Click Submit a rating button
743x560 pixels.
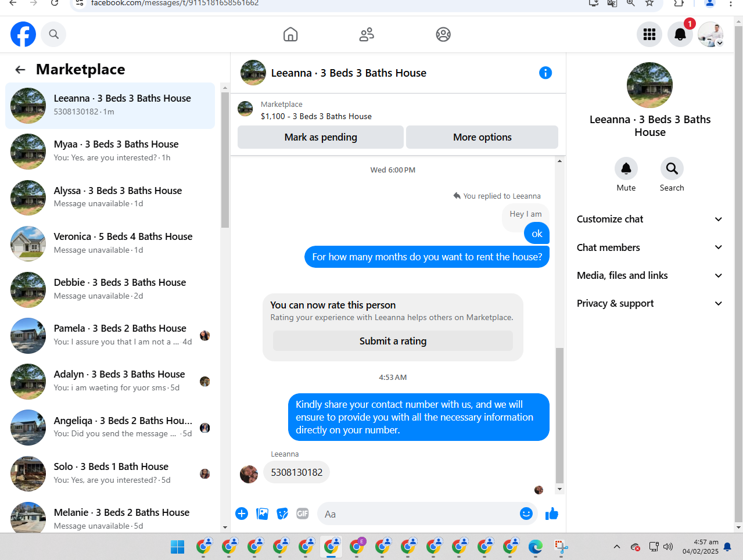[x=393, y=341]
